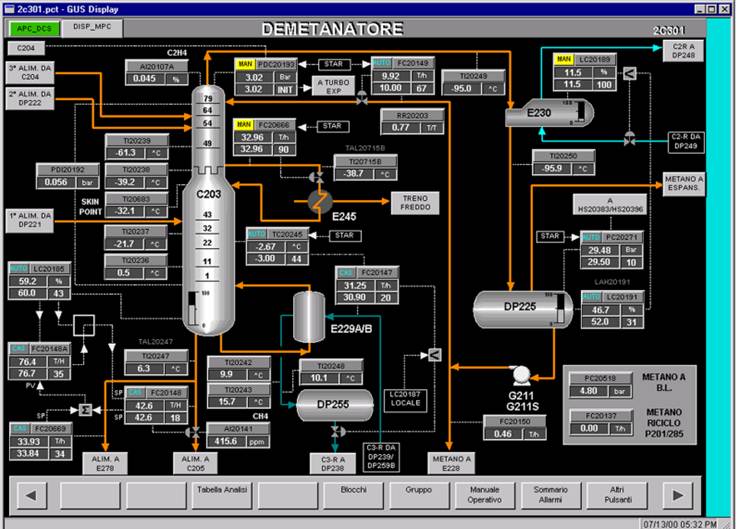740x529 pixels.
Task: Click the sigma summation block icon
Action: 86,410
